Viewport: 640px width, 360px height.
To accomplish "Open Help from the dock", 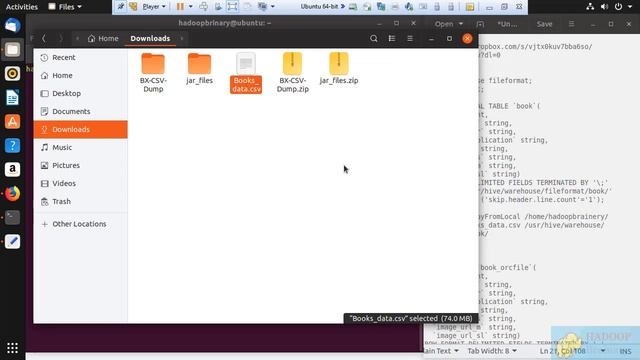I will tap(12, 145).
